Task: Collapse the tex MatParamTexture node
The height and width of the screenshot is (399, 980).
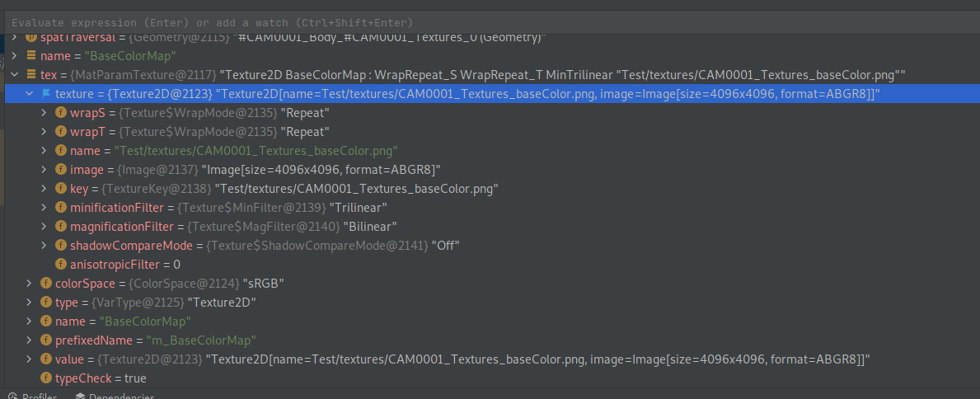Action: [14, 75]
